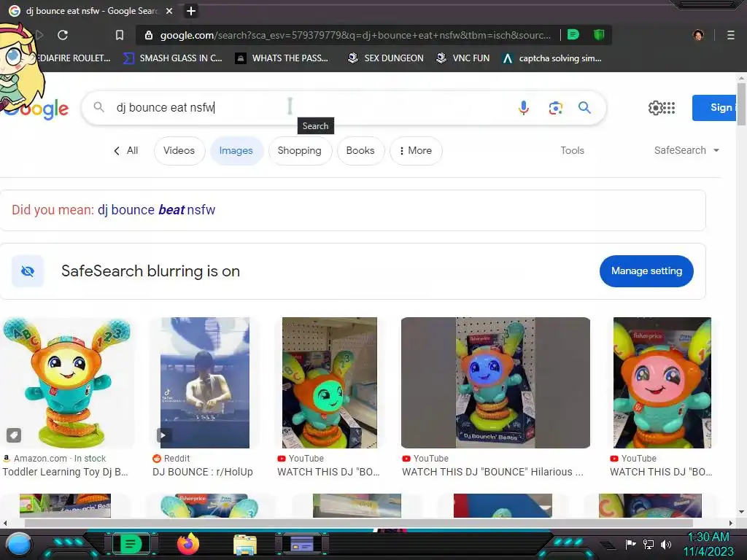Open the blue-faced toy YouTube thumbnail
The width and height of the screenshot is (747, 560).
(495, 382)
